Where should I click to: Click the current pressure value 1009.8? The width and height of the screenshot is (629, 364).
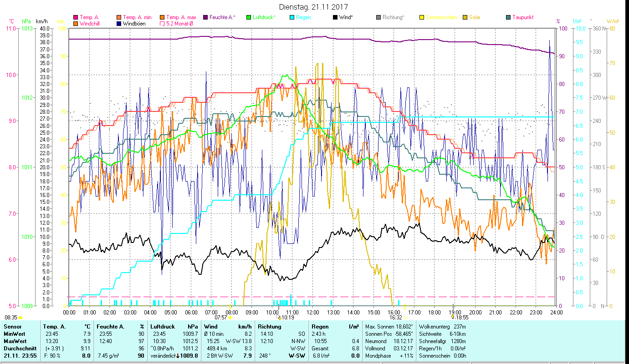(x=189, y=356)
